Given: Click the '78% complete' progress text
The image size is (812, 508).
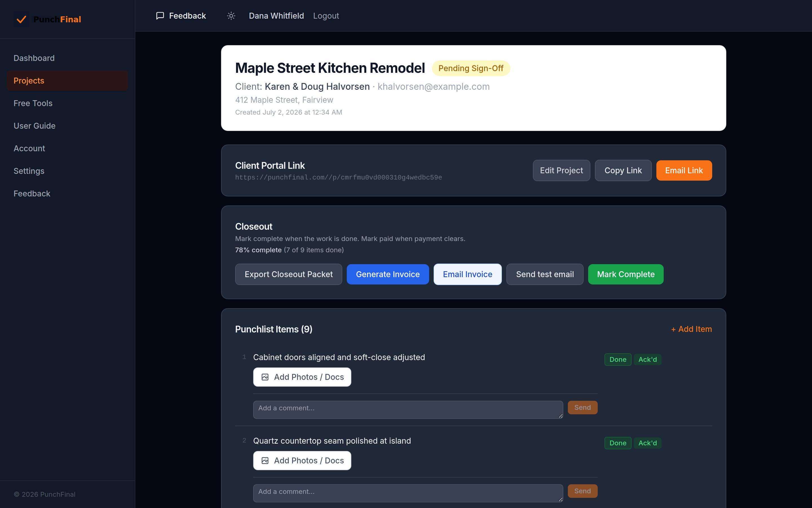Looking at the screenshot, I should click(258, 250).
